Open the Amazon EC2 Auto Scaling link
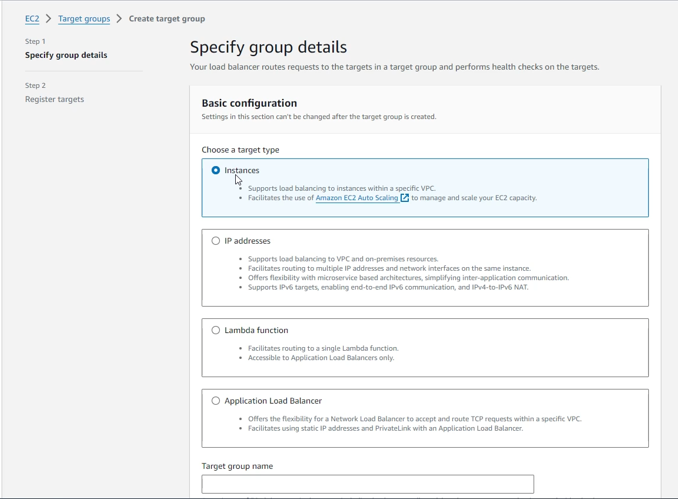Image resolution: width=678 pixels, height=499 pixels. (356, 198)
